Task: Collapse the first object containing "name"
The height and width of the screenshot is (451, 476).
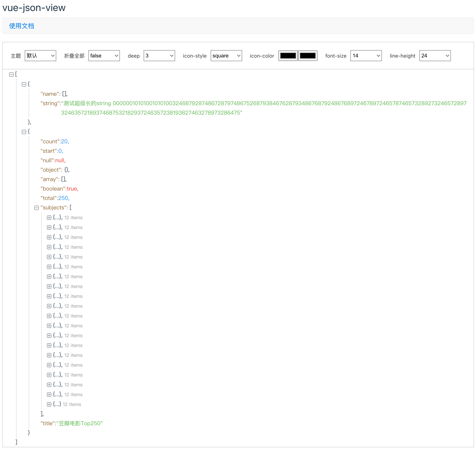Action: coord(24,84)
